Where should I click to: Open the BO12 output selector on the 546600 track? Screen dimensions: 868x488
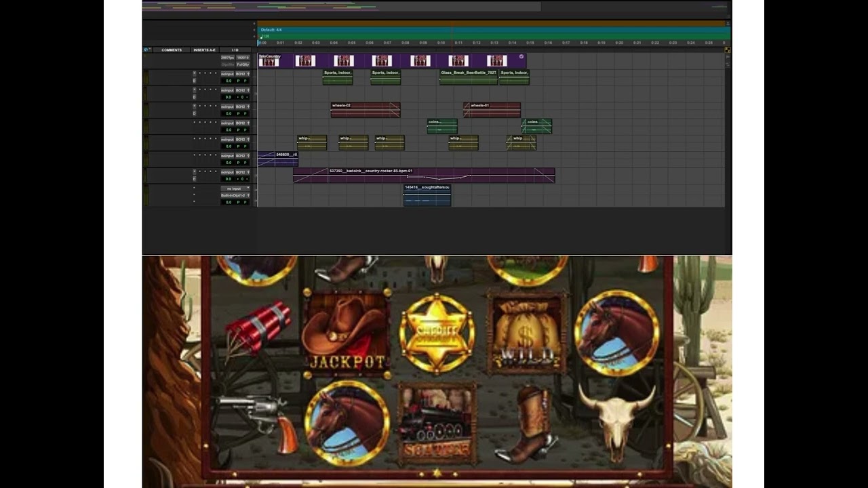tap(242, 156)
